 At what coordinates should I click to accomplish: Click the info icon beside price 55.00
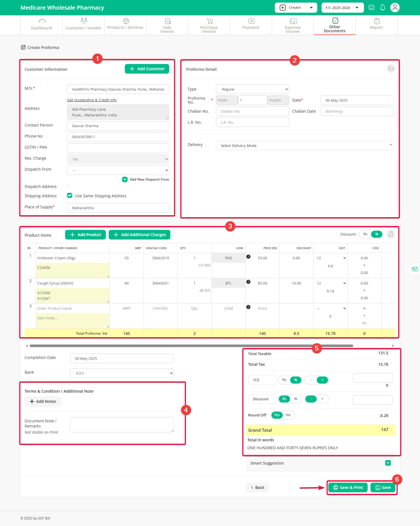pos(248,257)
